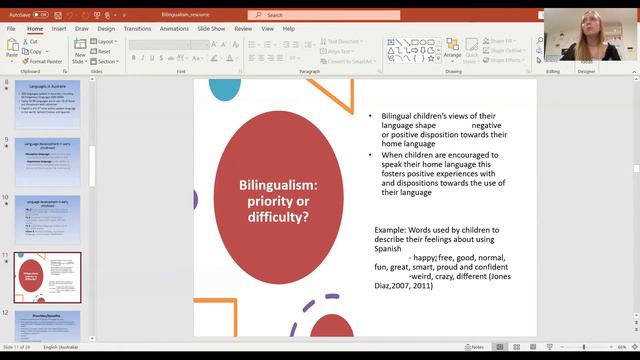Click the Font Color button

pos(230,58)
